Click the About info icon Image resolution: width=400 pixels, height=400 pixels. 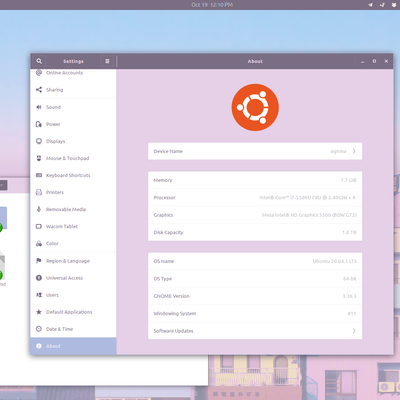click(x=39, y=346)
